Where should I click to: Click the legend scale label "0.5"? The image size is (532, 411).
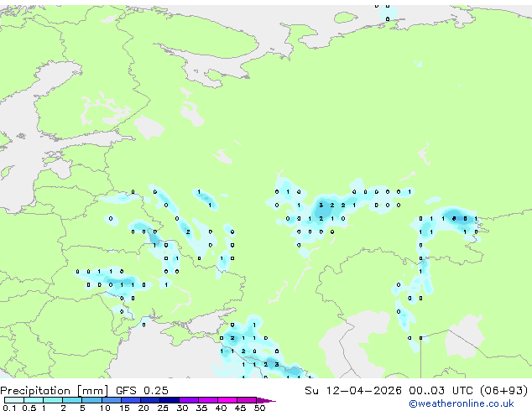(29, 408)
